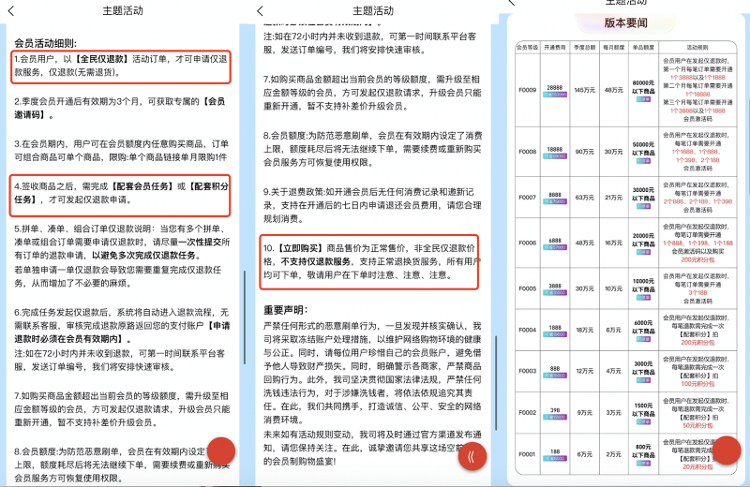Image resolution: width=750 pixels, height=487 pixels.
Task: Tap the highlighted rule 1 about 全民仅退款
Action: [x=122, y=65]
